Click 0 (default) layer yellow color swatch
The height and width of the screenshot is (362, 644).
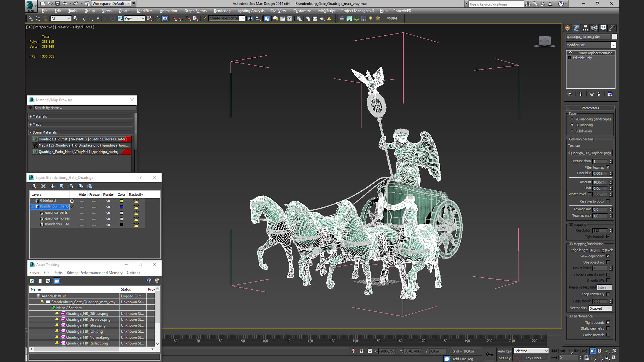pyautogui.click(x=122, y=201)
